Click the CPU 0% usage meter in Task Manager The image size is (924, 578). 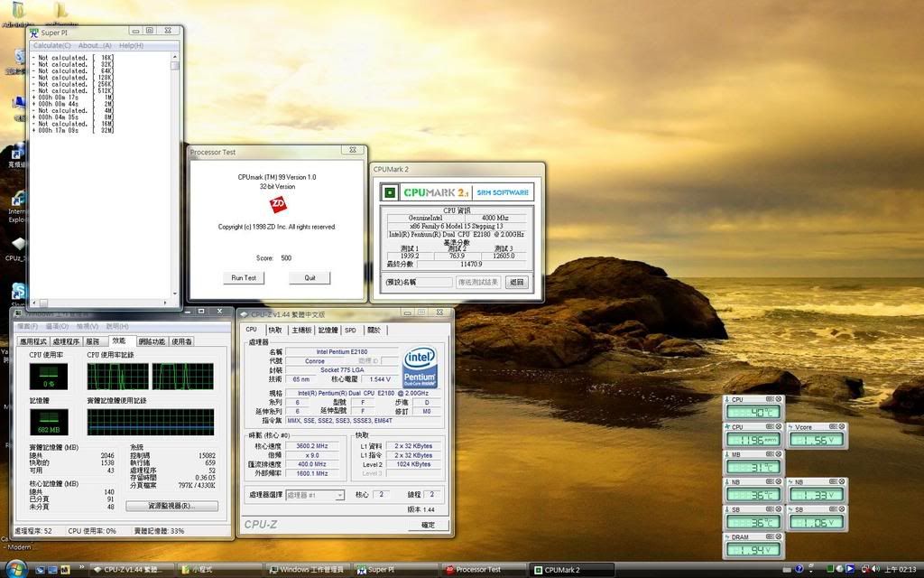tap(49, 377)
